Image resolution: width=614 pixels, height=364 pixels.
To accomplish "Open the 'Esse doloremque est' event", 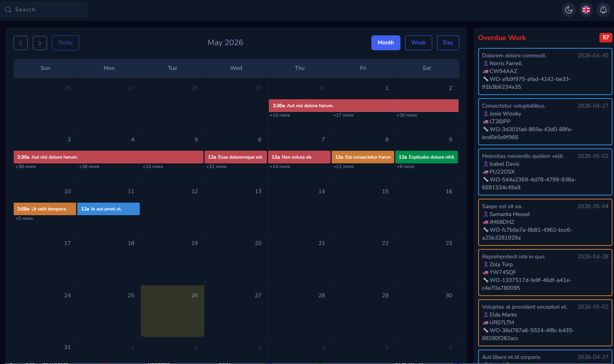I will click(x=236, y=157).
